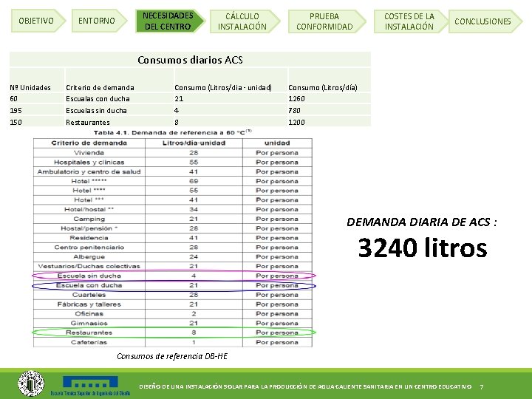Select the '1260' consumption value
532x399 pixels.
click(x=296, y=99)
